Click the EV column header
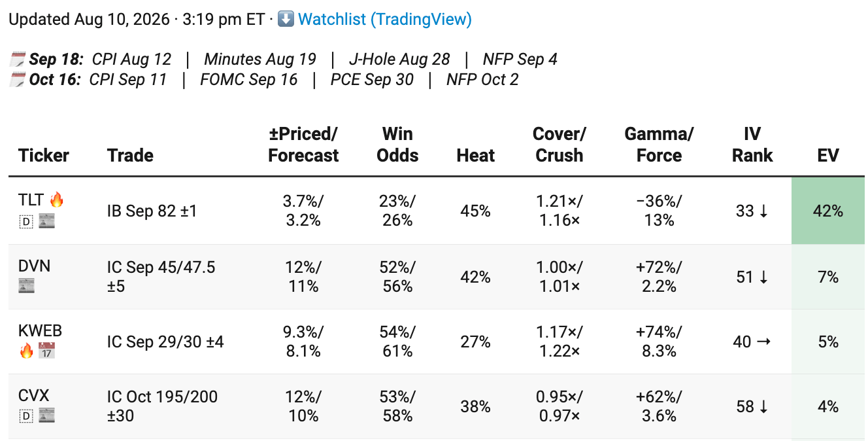Image resolution: width=868 pixels, height=441 pixels. [827, 155]
